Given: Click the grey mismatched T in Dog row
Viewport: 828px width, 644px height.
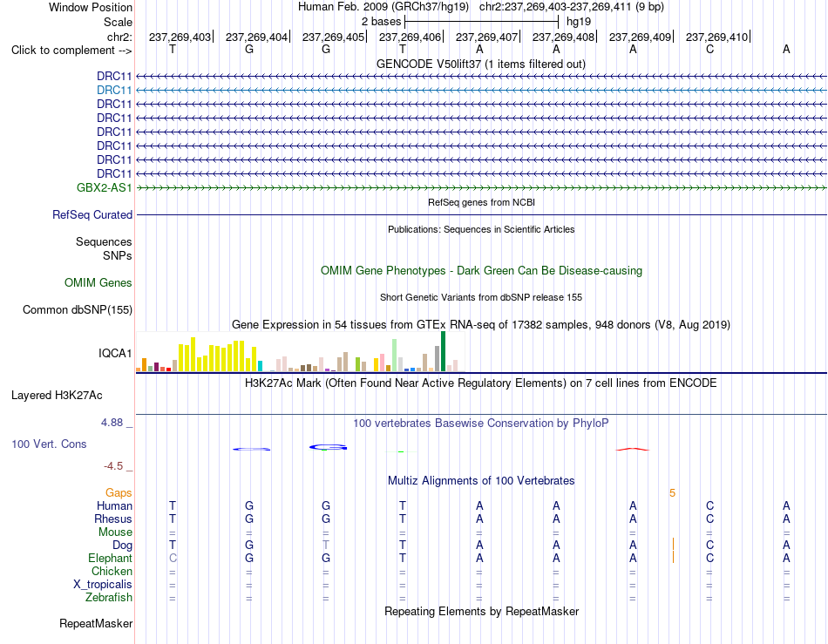Looking at the screenshot, I should point(326,545).
